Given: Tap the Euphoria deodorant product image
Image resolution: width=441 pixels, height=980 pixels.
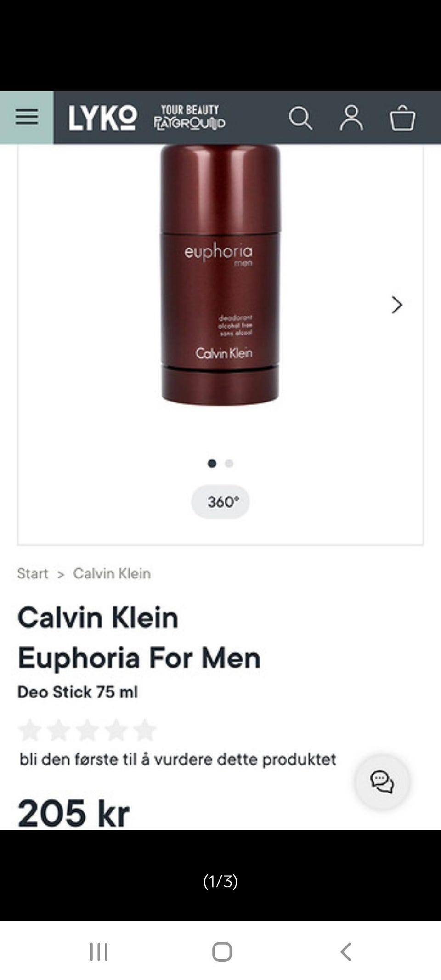Looking at the screenshot, I should click(x=220, y=275).
